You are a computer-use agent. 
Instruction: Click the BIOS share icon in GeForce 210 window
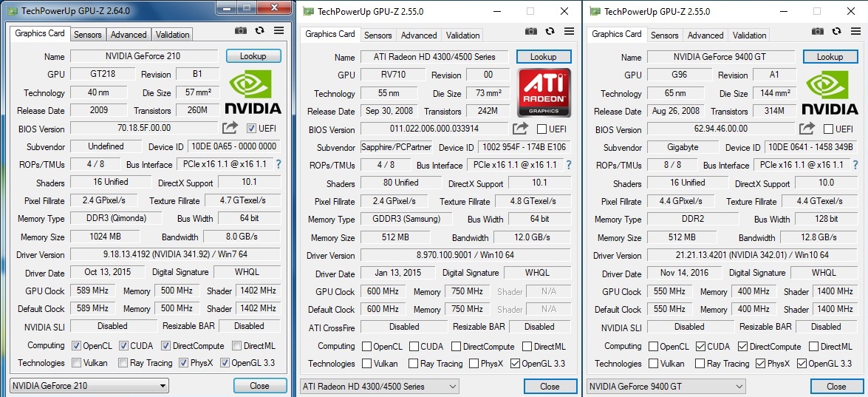coord(230,128)
